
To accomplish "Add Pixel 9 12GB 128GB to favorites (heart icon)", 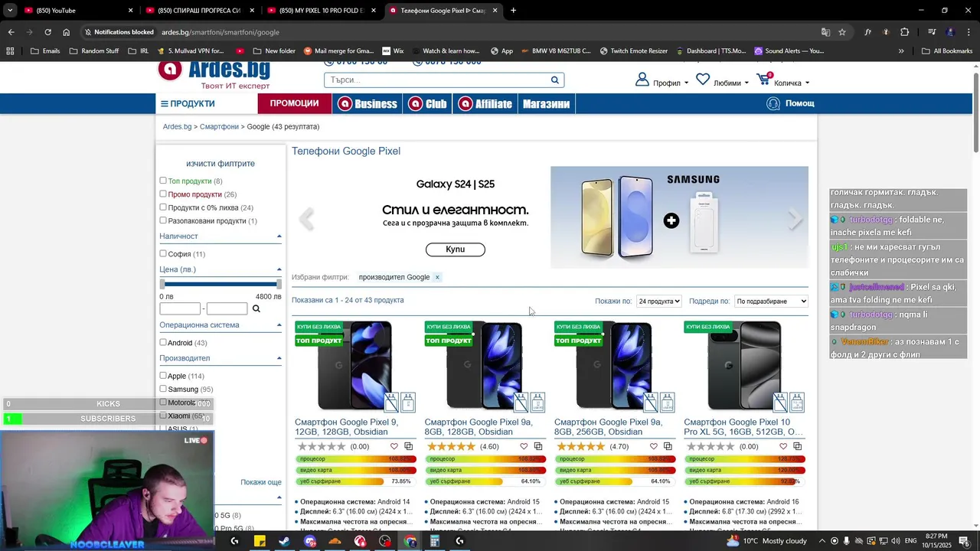I will point(394,446).
